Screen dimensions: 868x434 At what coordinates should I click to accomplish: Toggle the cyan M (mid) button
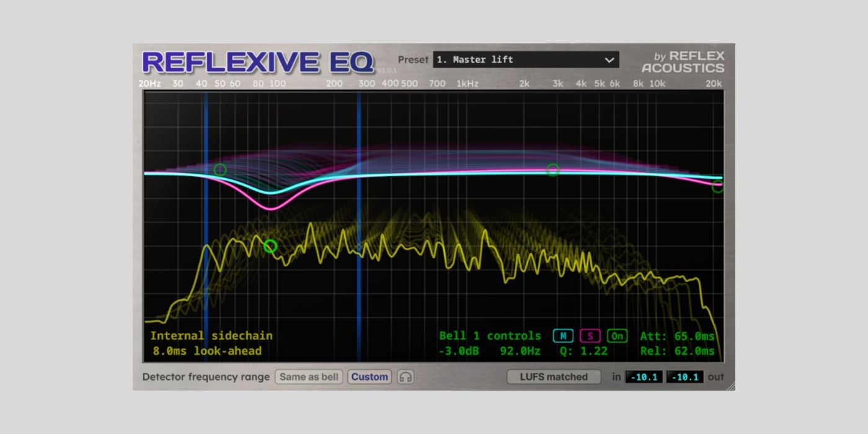tap(563, 336)
